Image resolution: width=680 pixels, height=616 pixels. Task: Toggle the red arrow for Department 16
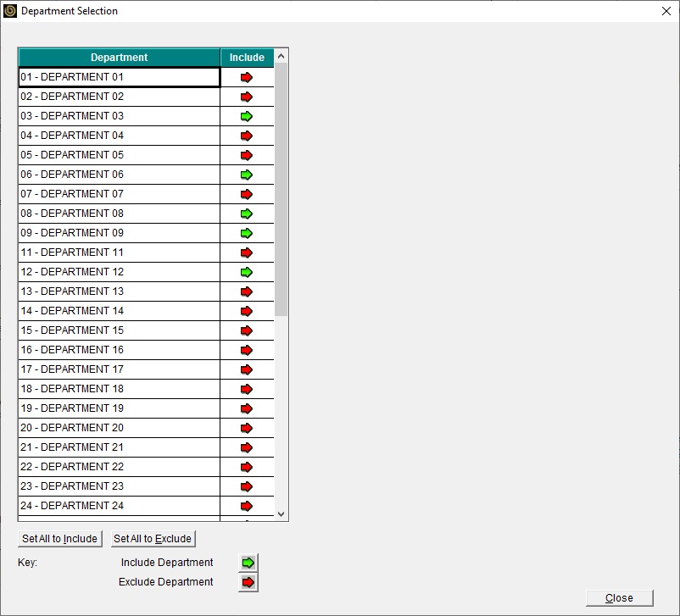247,350
